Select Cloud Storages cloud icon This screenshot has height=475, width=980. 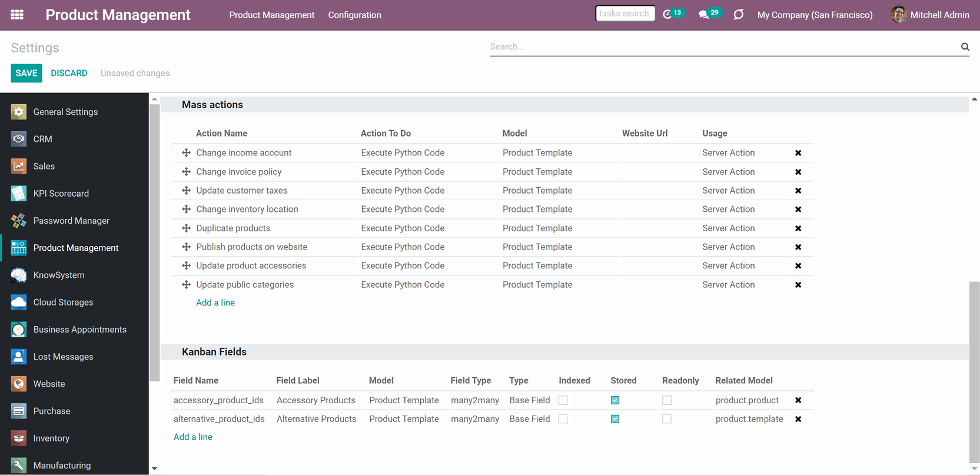(x=19, y=302)
